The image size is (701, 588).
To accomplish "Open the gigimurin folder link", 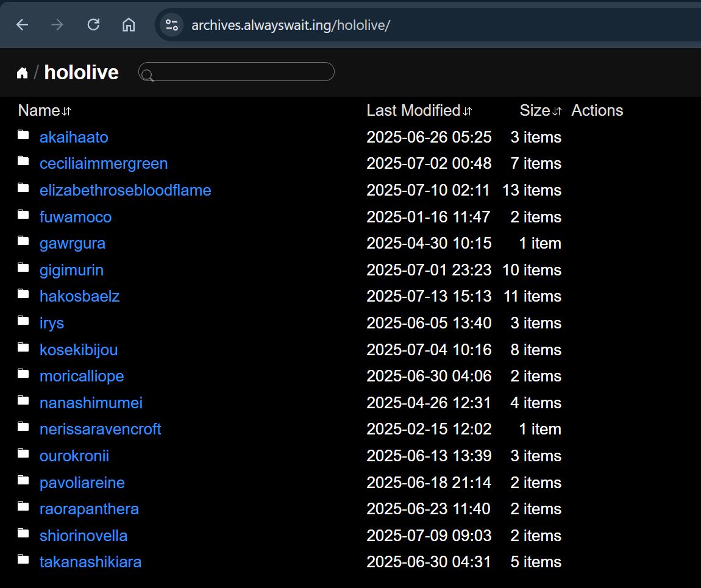I will 71,270.
